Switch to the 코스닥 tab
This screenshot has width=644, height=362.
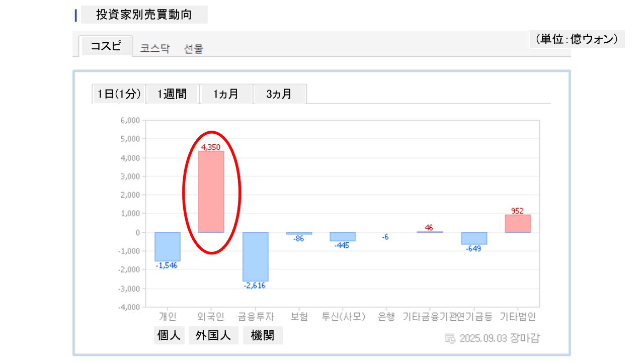[x=155, y=49]
